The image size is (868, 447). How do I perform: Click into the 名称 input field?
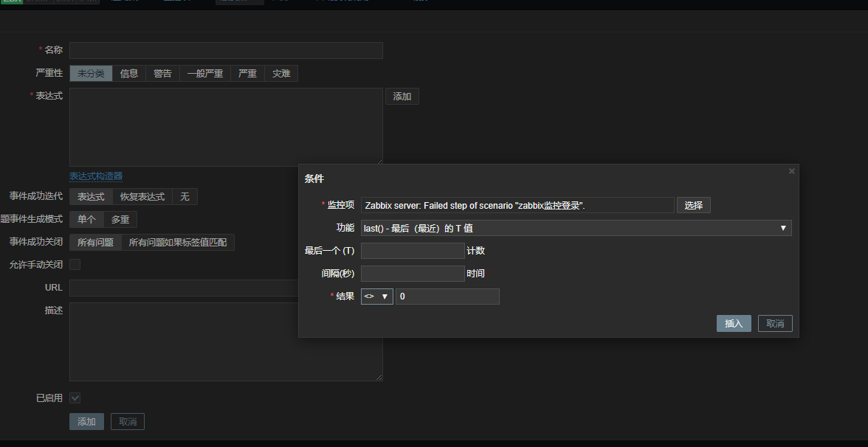(x=226, y=51)
